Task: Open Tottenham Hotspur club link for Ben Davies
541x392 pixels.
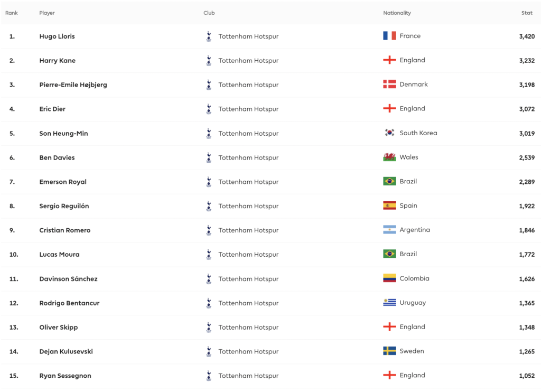Action: point(248,157)
